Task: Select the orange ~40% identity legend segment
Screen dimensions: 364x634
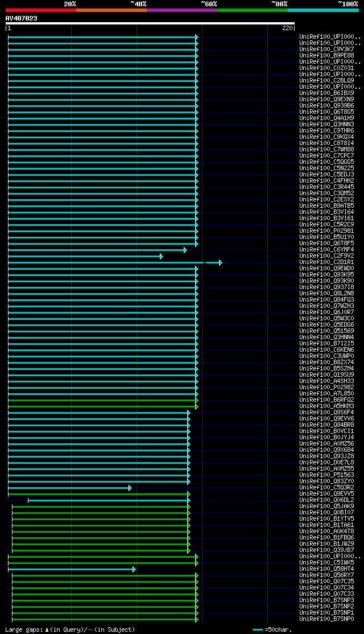Action: [x=111, y=10]
